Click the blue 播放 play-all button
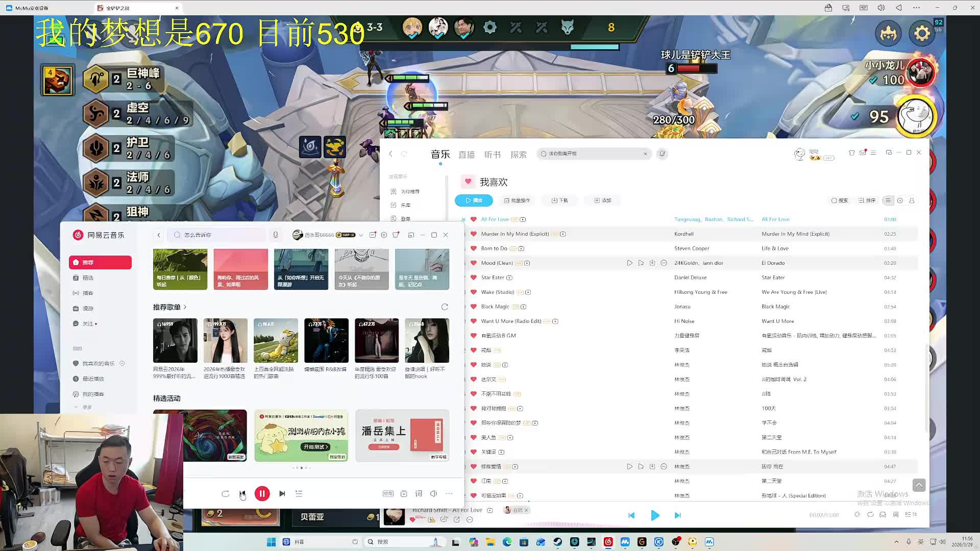Image resolution: width=980 pixels, height=551 pixels. 474,201
